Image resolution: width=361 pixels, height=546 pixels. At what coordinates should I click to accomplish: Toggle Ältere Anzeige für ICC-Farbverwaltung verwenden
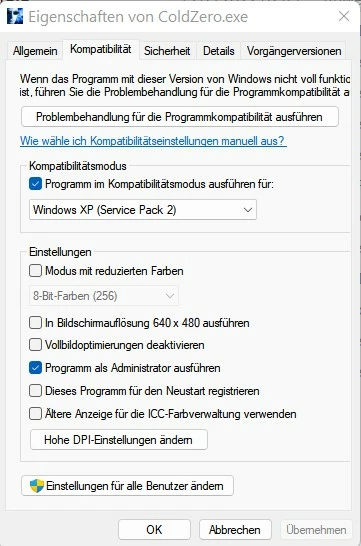[36, 414]
